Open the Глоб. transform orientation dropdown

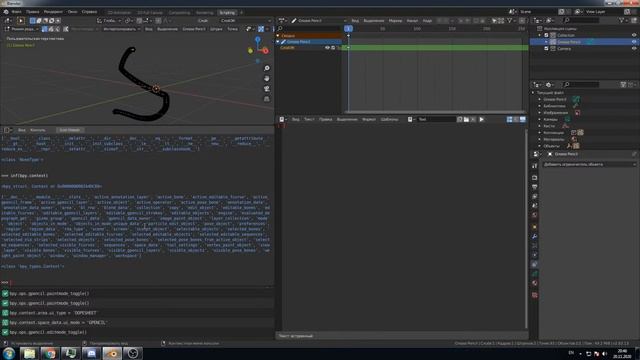pyautogui.click(x=109, y=20)
